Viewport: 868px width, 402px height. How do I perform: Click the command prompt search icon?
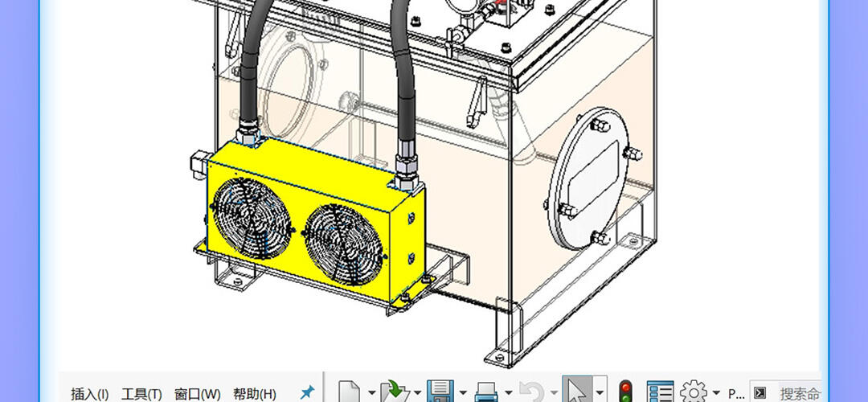(x=760, y=393)
